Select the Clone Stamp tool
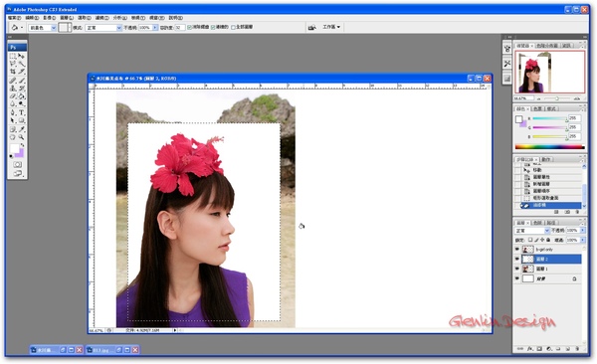The height and width of the screenshot is (364, 597). tap(13, 88)
